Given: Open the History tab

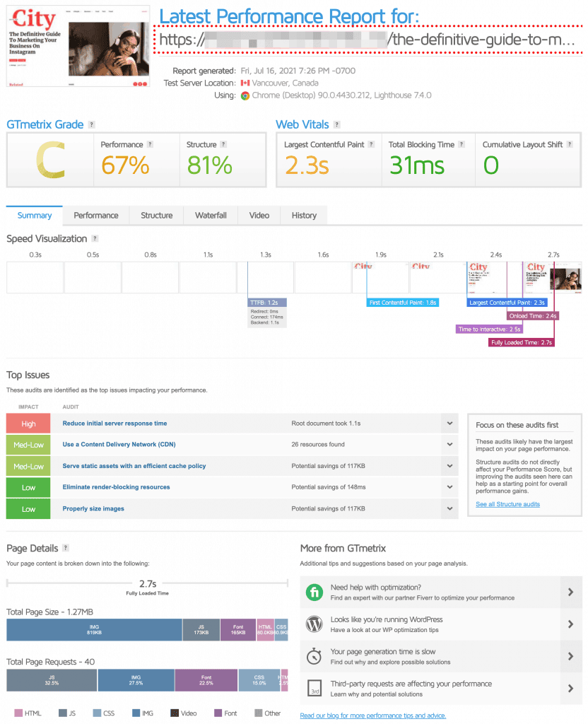Looking at the screenshot, I should coord(304,216).
